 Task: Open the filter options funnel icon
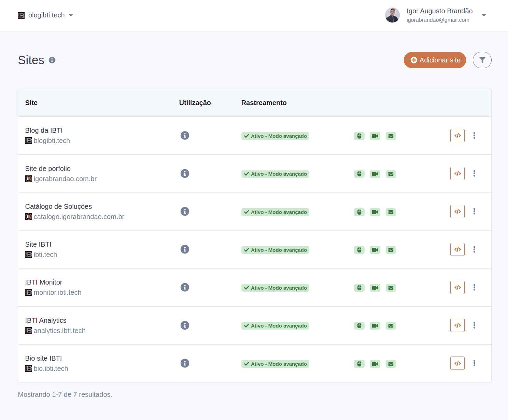482,60
